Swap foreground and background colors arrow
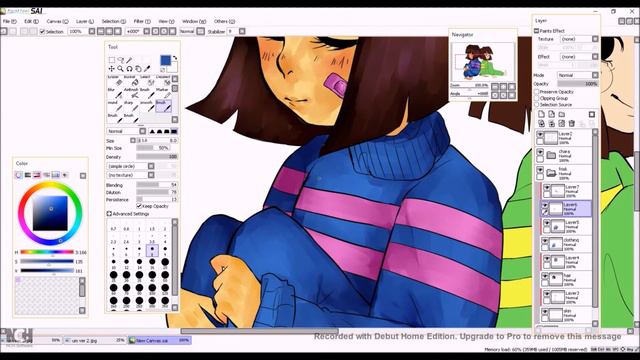640x360 pixels. click(x=175, y=58)
